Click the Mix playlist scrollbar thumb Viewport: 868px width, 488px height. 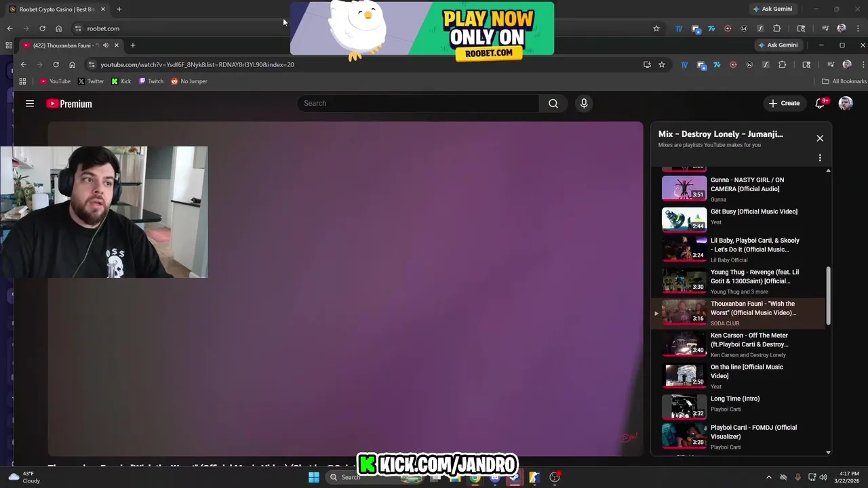(828, 295)
